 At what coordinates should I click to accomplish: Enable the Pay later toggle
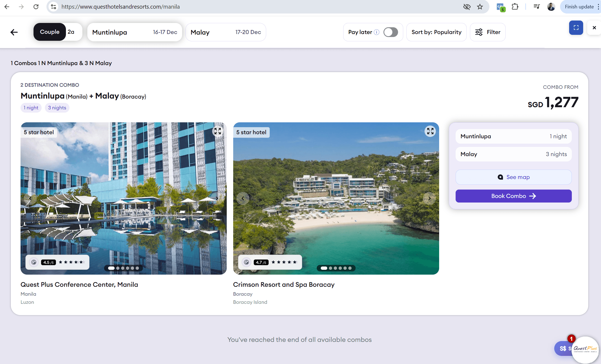(x=390, y=32)
